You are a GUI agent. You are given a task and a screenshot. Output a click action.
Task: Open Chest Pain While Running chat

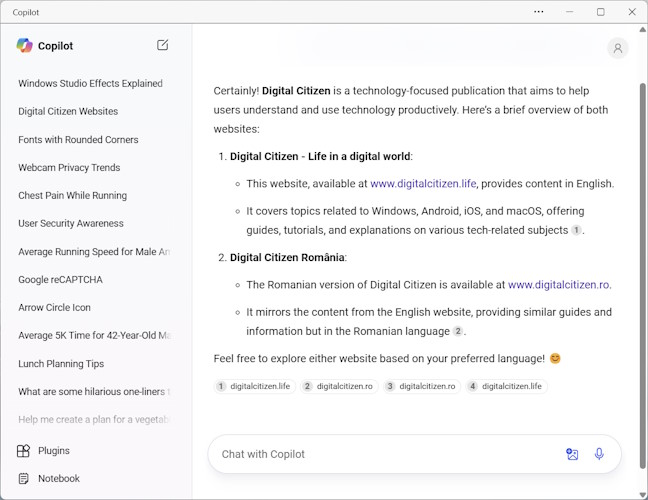[72, 195]
